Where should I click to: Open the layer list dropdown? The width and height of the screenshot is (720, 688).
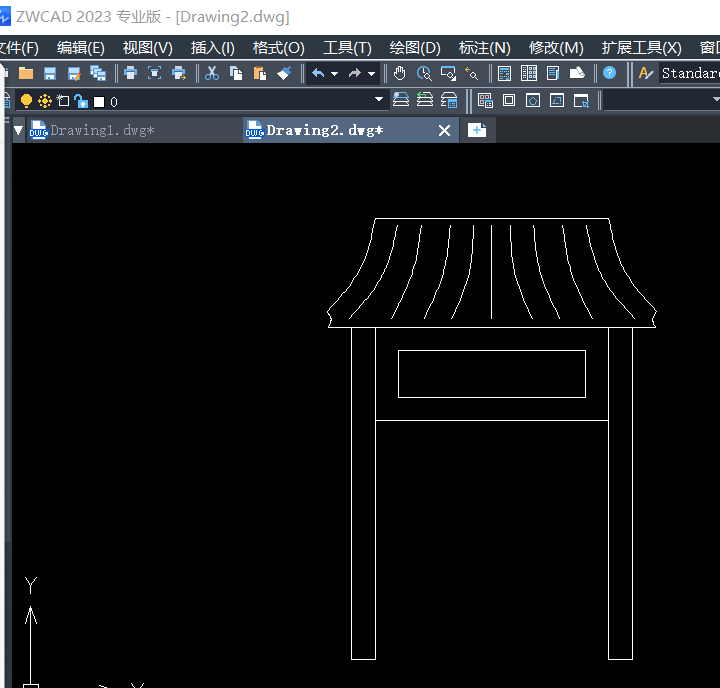[x=378, y=99]
